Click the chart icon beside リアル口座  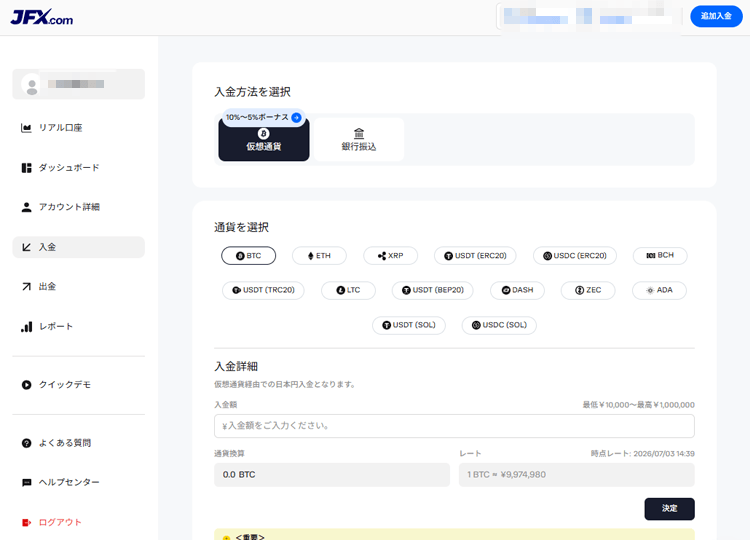click(x=26, y=128)
